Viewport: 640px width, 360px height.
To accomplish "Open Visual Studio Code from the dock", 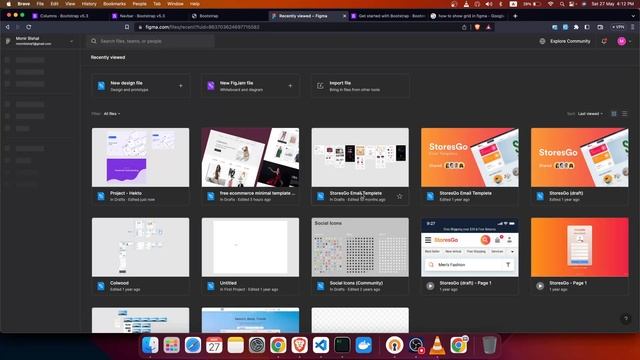I will point(321,345).
